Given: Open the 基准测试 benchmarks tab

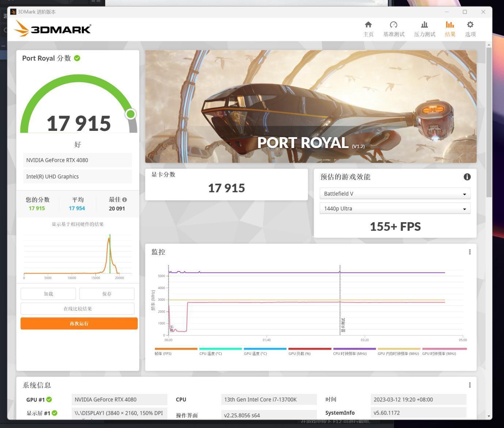Looking at the screenshot, I should point(394,29).
